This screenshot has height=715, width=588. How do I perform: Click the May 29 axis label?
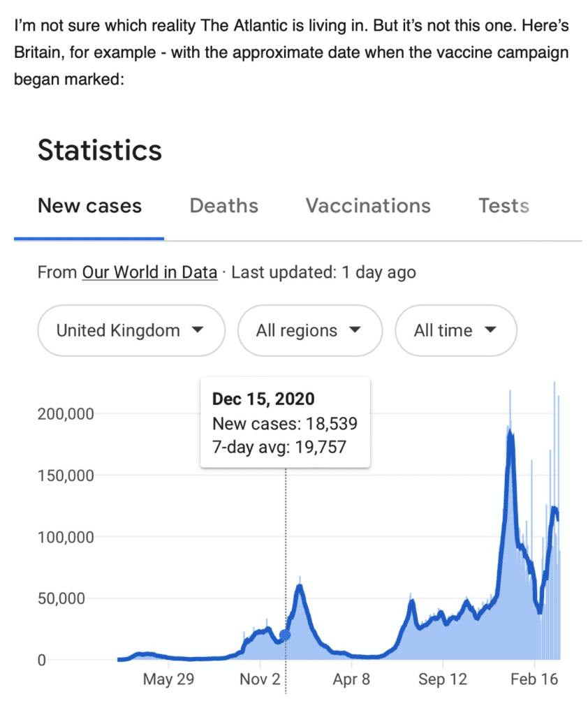click(x=168, y=679)
